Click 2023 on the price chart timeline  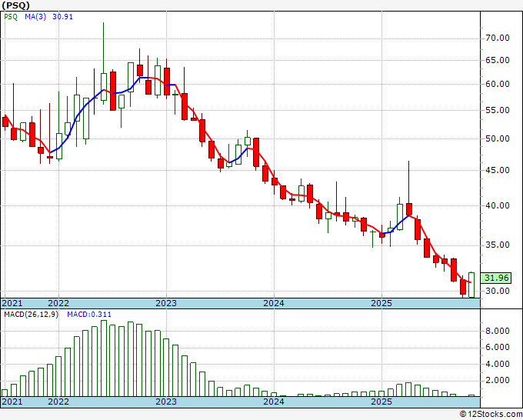165,303
